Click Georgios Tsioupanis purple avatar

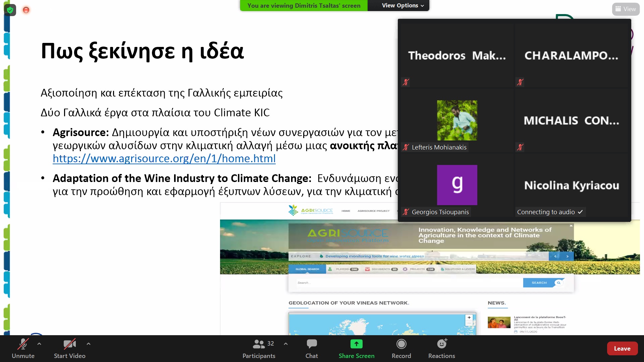tap(457, 185)
